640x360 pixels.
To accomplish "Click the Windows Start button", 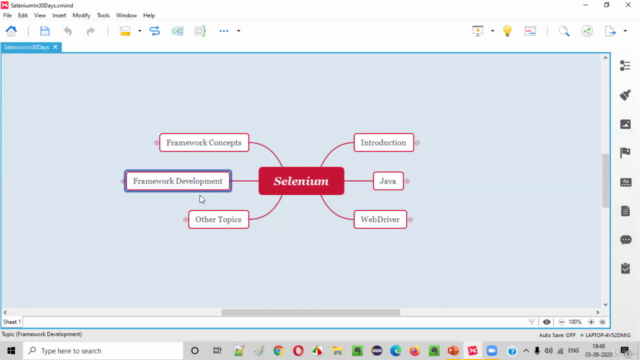I will coord(11,351).
